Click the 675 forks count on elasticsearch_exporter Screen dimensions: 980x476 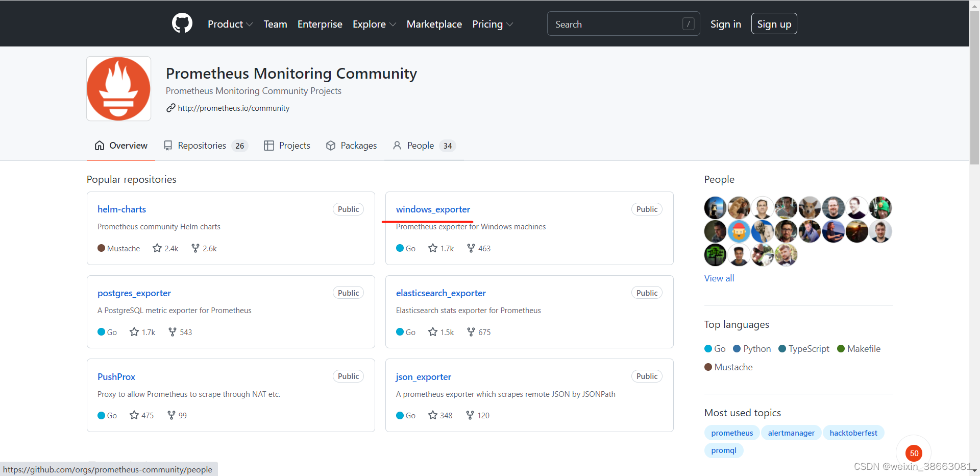(x=484, y=332)
